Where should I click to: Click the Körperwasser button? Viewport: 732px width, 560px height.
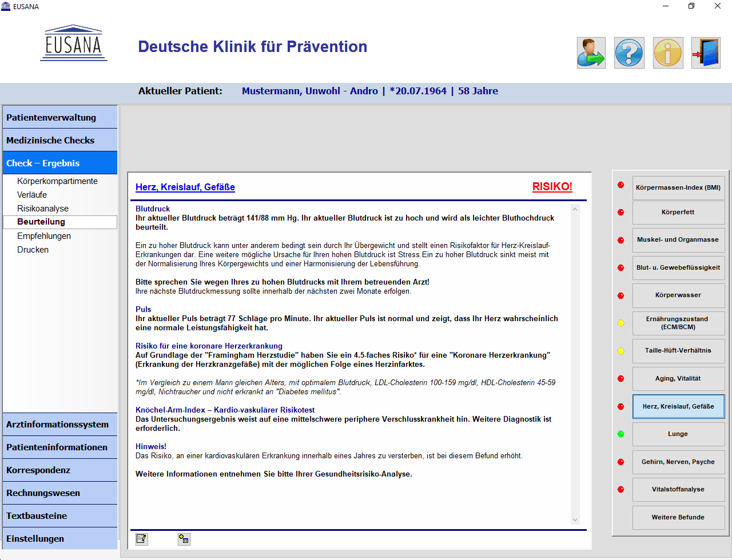[x=678, y=295]
